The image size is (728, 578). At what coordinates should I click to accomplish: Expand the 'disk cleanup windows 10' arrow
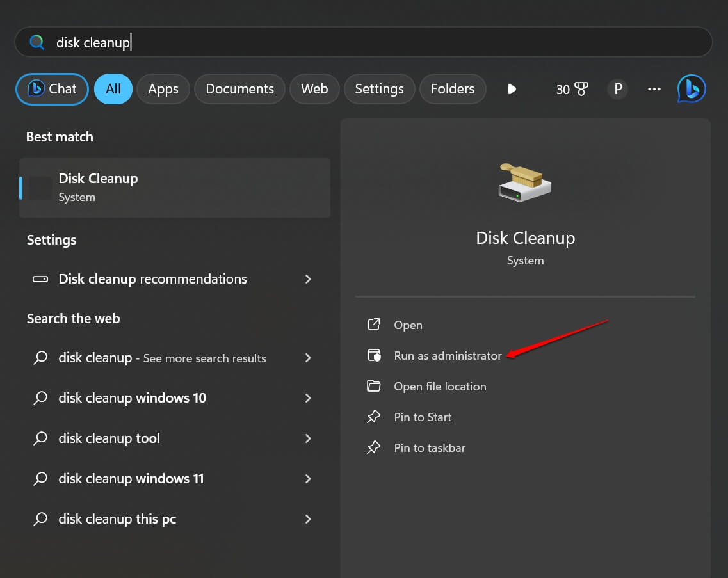[x=308, y=398]
